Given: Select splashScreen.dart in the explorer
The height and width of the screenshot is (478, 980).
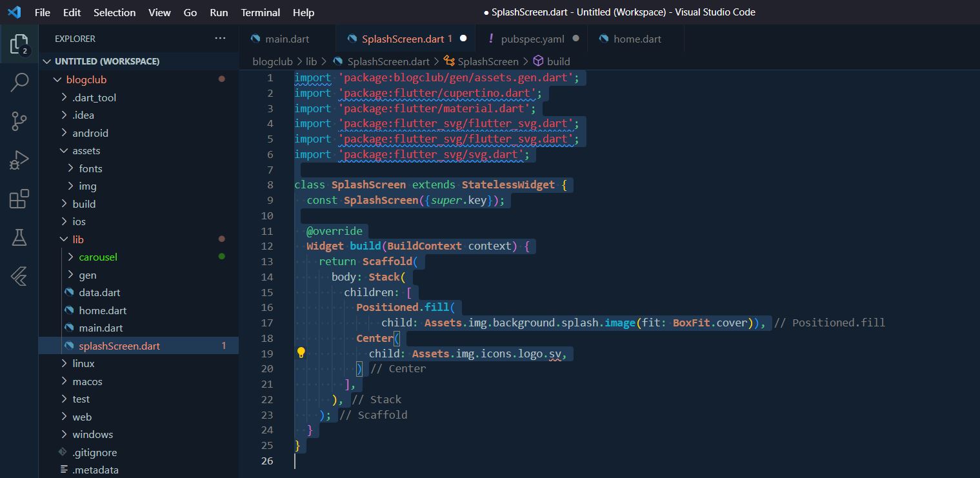Looking at the screenshot, I should 139,346.
